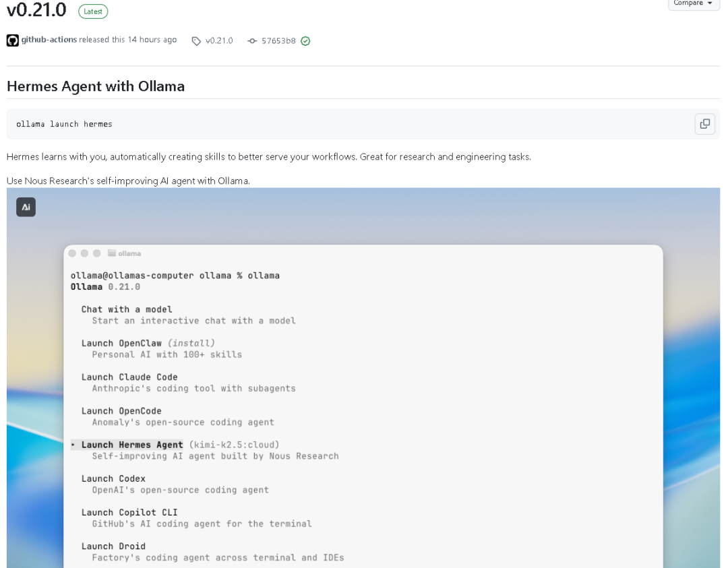Open commit 57653b8 link

(278, 41)
